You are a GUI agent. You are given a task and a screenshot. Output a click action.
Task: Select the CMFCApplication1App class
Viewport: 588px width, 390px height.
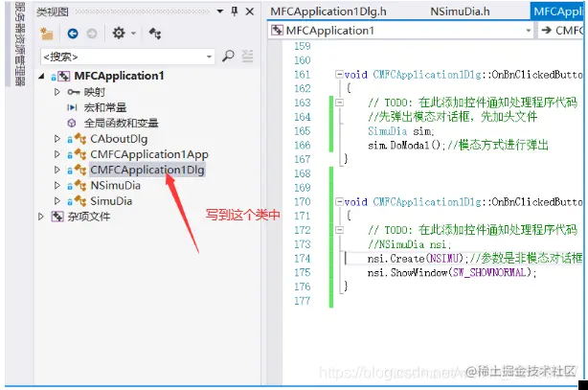[149, 154]
